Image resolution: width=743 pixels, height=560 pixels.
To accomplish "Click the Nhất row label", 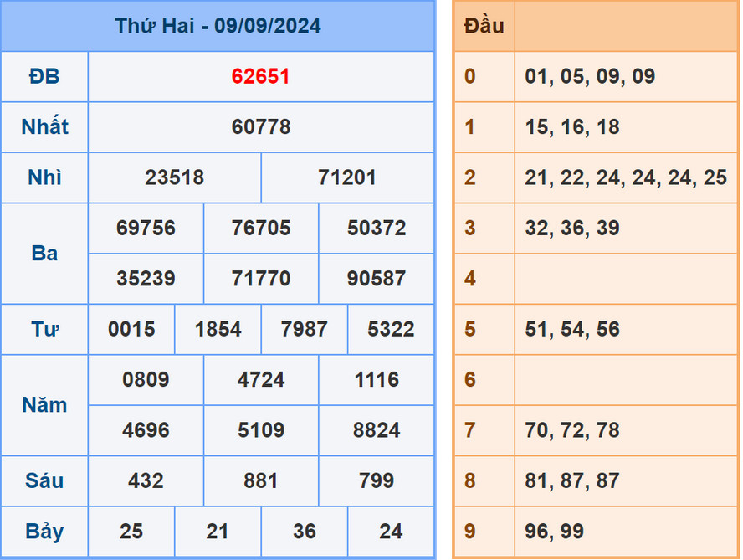I will tap(44, 127).
